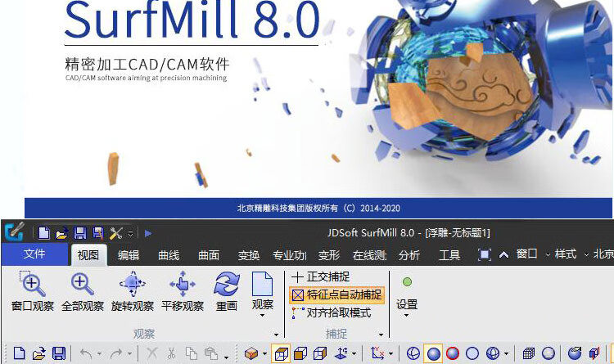Click 窗口观察 zoom window tool
This screenshot has width=614, height=364.
tap(33, 291)
